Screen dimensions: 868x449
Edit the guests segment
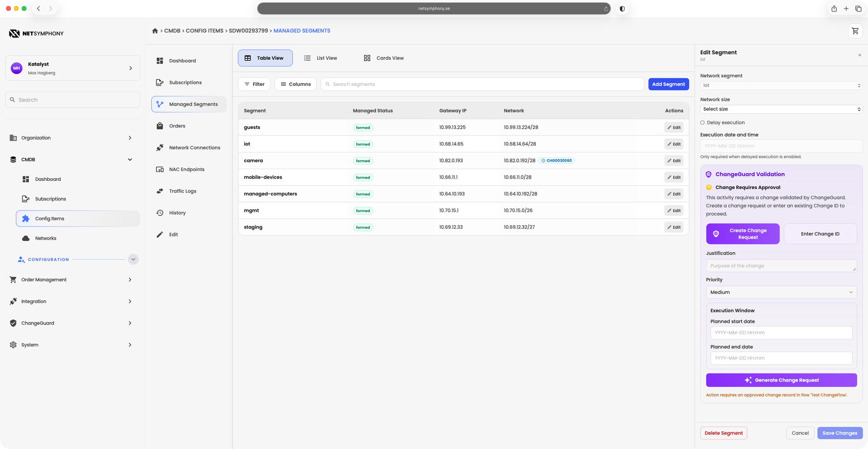click(674, 128)
